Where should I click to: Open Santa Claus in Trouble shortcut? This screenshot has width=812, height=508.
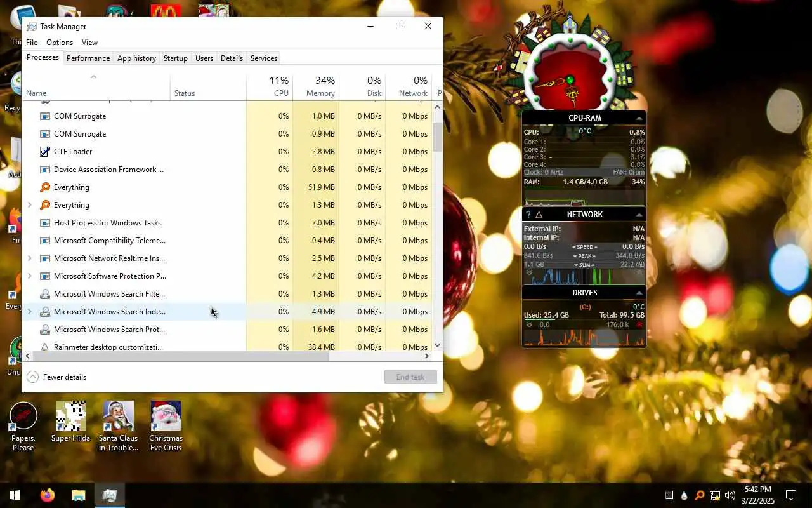tap(119, 426)
